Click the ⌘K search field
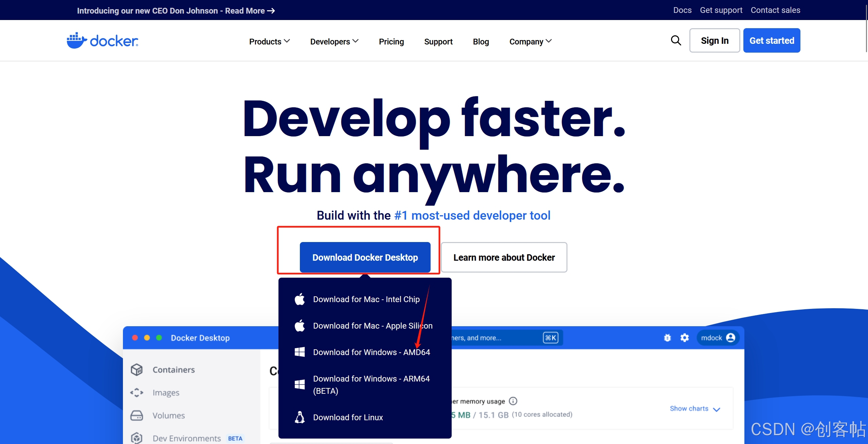 [550, 337]
